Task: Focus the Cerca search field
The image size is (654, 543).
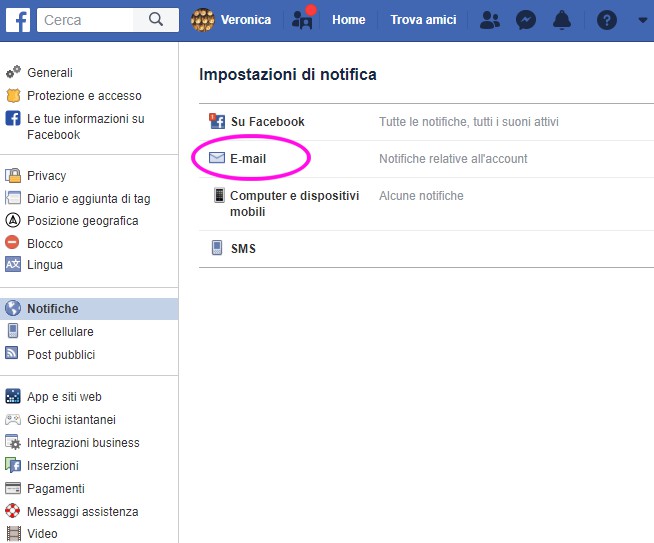Action: pos(85,20)
